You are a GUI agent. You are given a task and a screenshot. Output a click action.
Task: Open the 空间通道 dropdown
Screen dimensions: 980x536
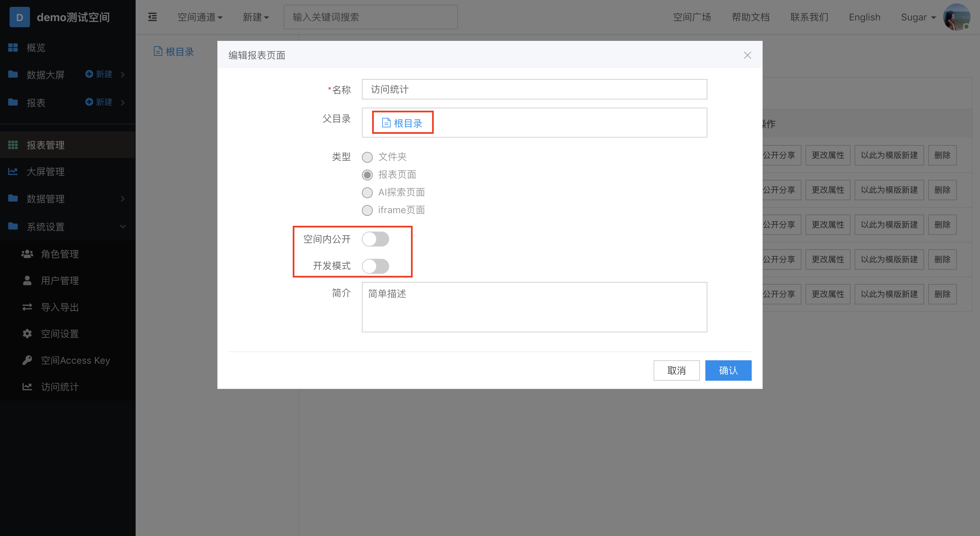200,17
